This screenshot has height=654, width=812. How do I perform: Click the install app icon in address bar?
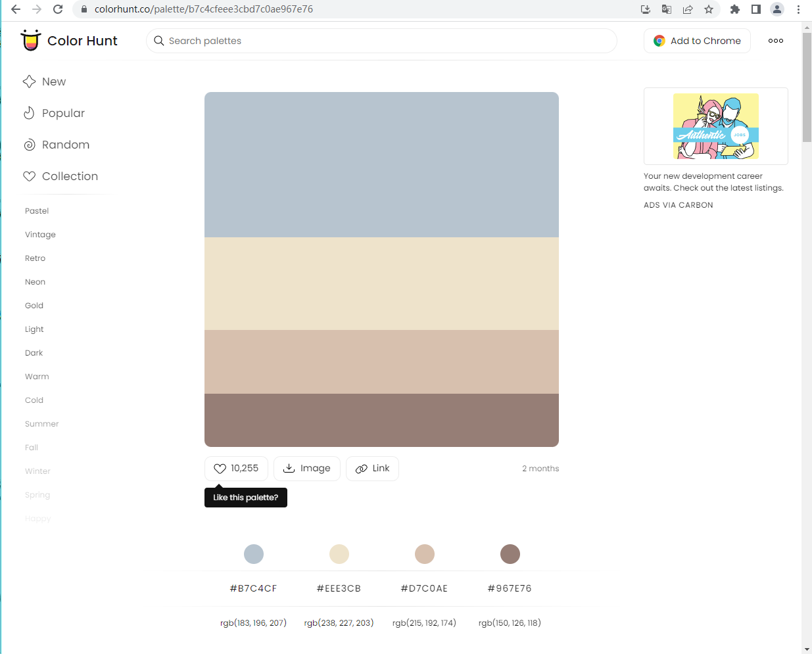pos(646,9)
